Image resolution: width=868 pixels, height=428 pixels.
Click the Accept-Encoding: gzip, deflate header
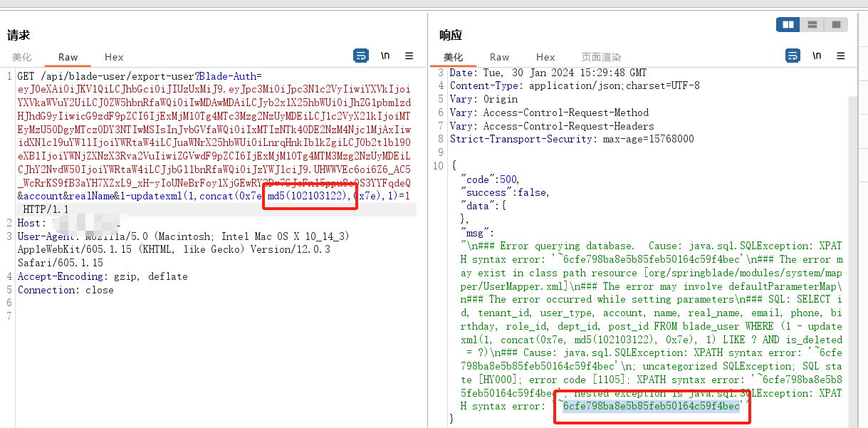click(103, 276)
